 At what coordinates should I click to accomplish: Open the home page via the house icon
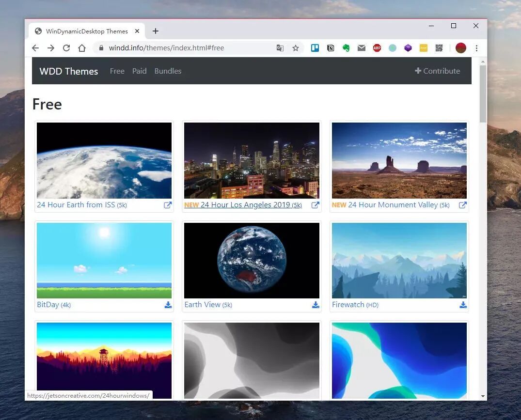pos(82,48)
